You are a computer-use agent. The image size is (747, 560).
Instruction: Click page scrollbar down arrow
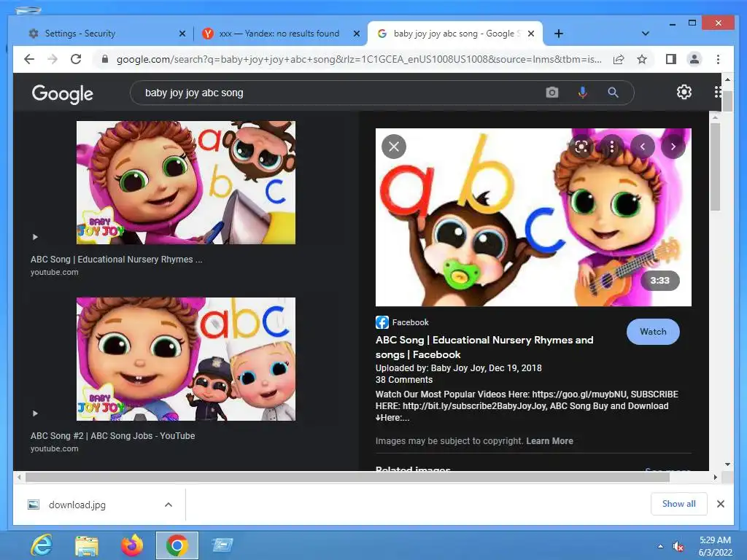point(727,464)
